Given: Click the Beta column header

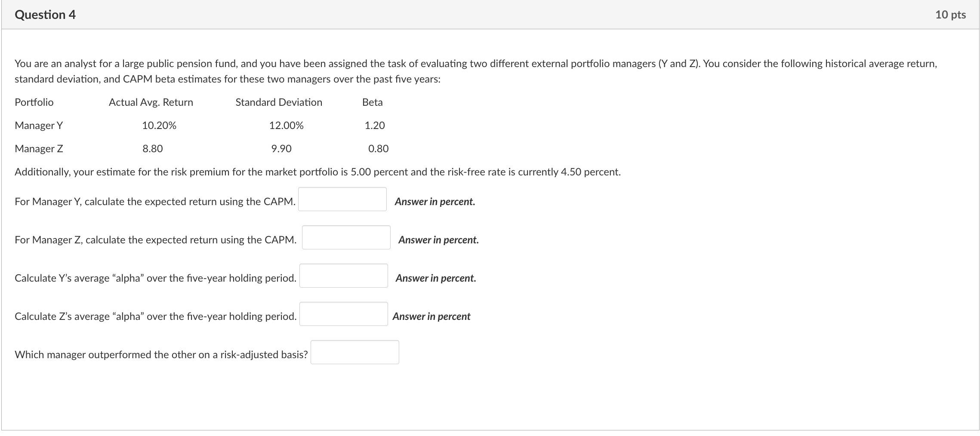Looking at the screenshot, I should click(373, 102).
